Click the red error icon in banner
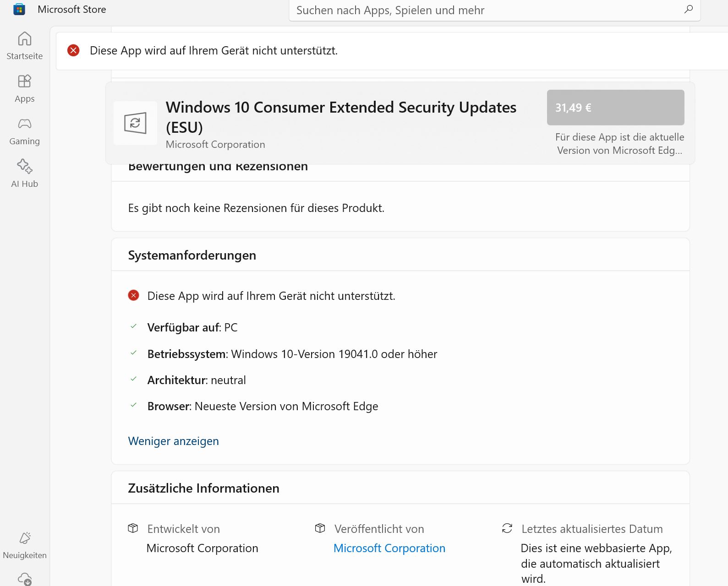This screenshot has width=728, height=586. tap(73, 50)
